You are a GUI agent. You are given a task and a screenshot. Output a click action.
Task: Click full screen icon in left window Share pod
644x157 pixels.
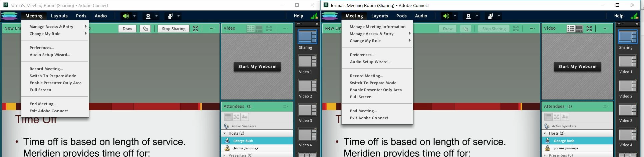click(196, 29)
